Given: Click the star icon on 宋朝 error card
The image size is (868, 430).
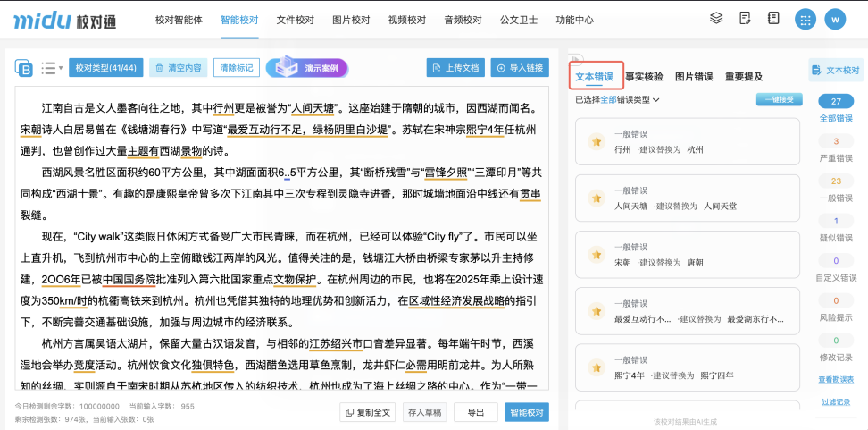Looking at the screenshot, I should (x=597, y=255).
